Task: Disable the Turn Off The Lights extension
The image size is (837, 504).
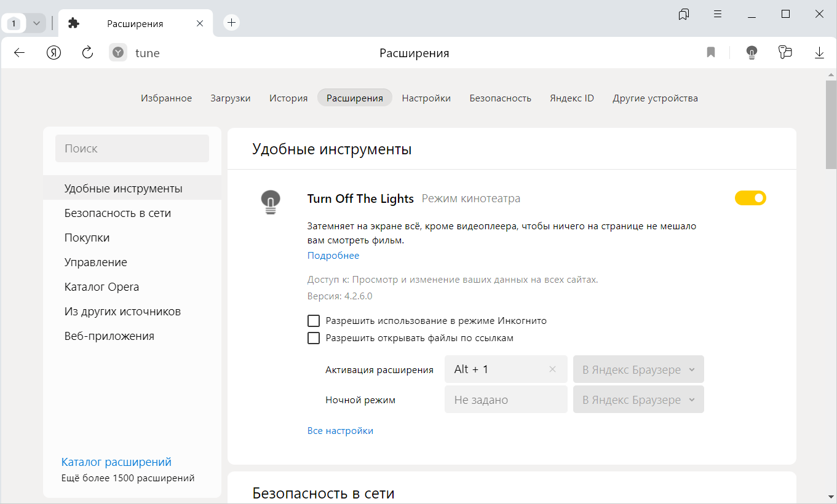Action: click(x=750, y=198)
